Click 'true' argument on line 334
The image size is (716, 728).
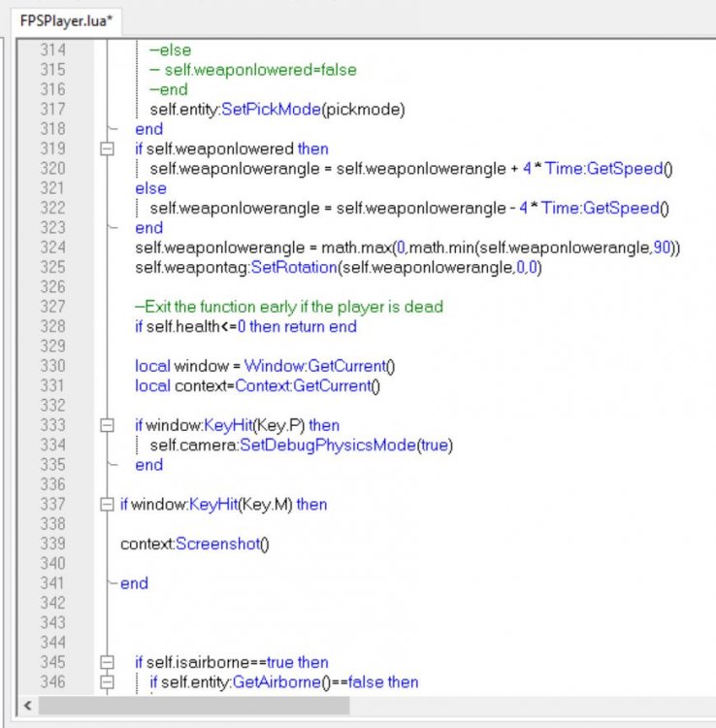point(435,445)
